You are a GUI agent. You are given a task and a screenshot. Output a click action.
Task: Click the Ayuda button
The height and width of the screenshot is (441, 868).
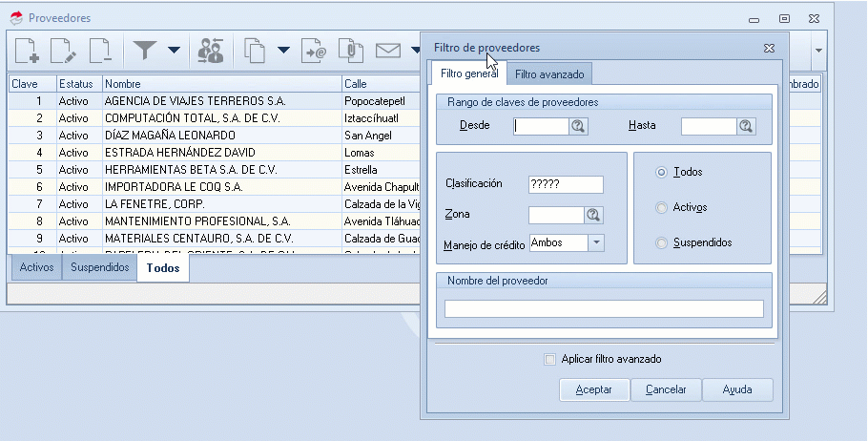coord(737,389)
